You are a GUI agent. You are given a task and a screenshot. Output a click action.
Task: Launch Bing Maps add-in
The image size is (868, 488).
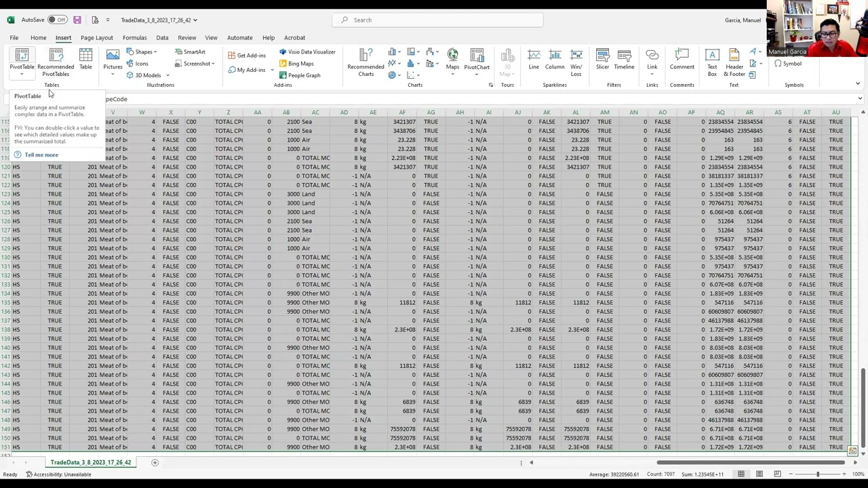(x=296, y=64)
